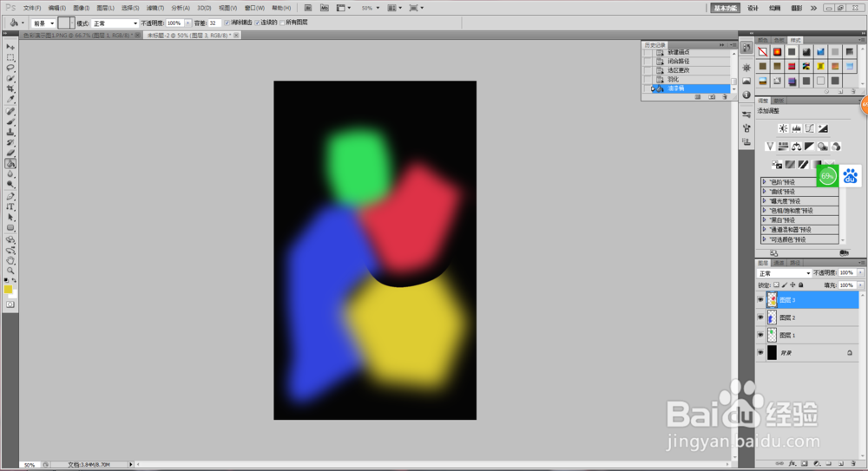Screen dimensions: 868x471
Task: Open the 文件(F) menu
Action: click(32, 8)
